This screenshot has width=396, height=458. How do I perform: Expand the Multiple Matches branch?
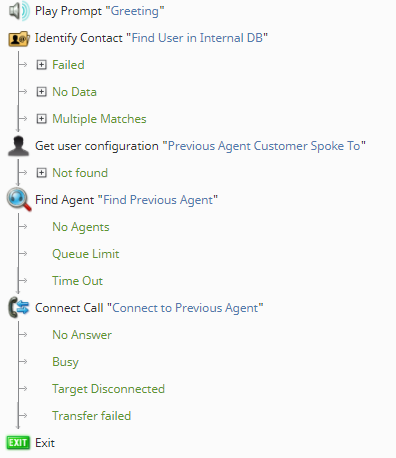[x=41, y=119]
